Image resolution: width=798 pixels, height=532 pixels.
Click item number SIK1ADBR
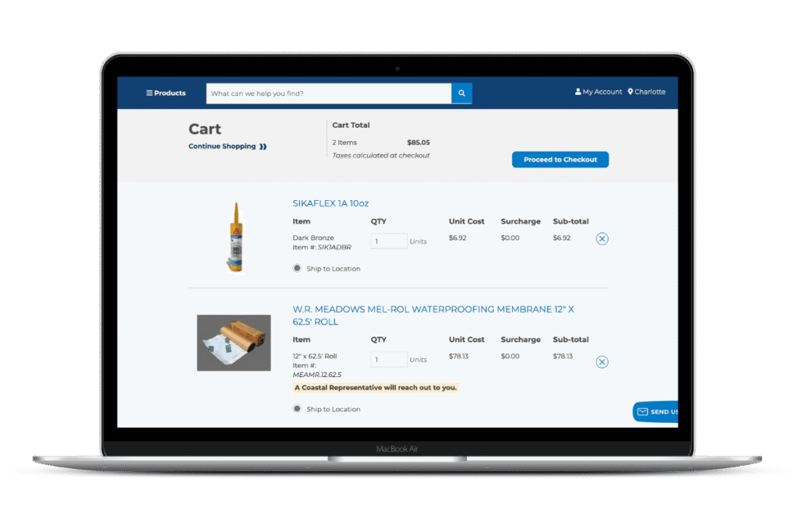click(334, 248)
